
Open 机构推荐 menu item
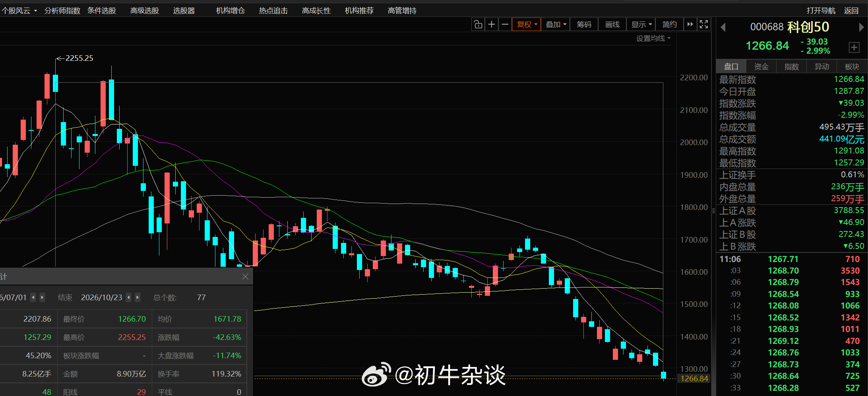pos(359,11)
